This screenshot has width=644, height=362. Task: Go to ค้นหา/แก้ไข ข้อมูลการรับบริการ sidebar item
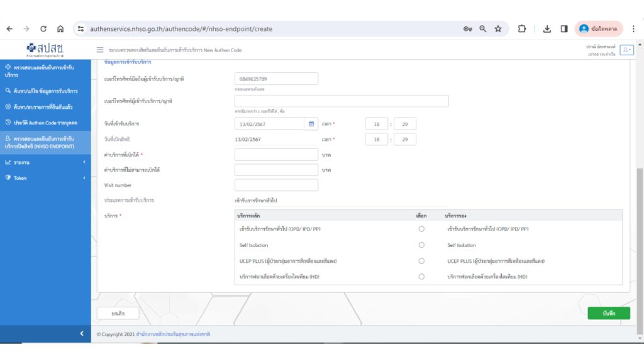44,91
